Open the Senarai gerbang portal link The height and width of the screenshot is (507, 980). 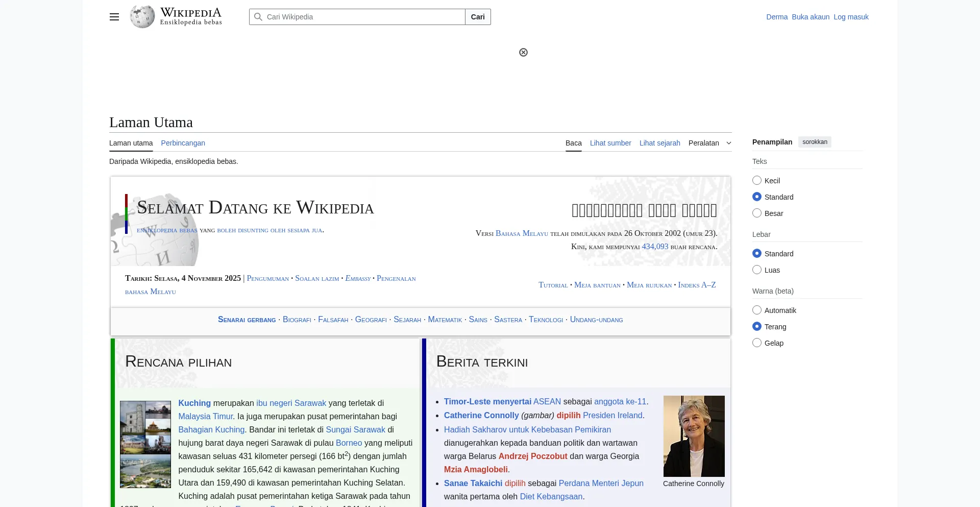[x=247, y=320]
